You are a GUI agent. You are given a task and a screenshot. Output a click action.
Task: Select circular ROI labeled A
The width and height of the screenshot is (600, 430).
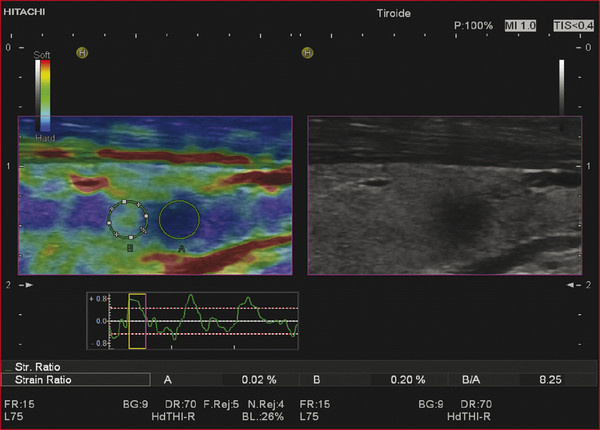pyautogui.click(x=179, y=218)
